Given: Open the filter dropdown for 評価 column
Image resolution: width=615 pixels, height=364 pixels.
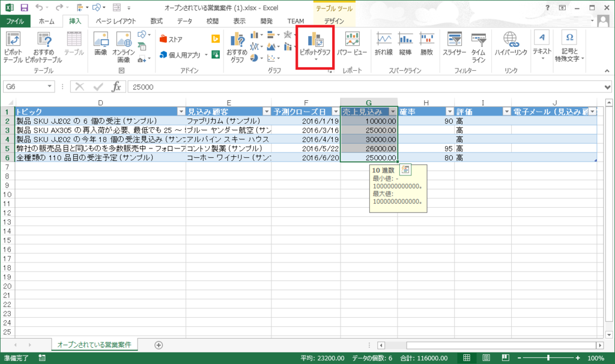Looking at the screenshot, I should click(506, 112).
